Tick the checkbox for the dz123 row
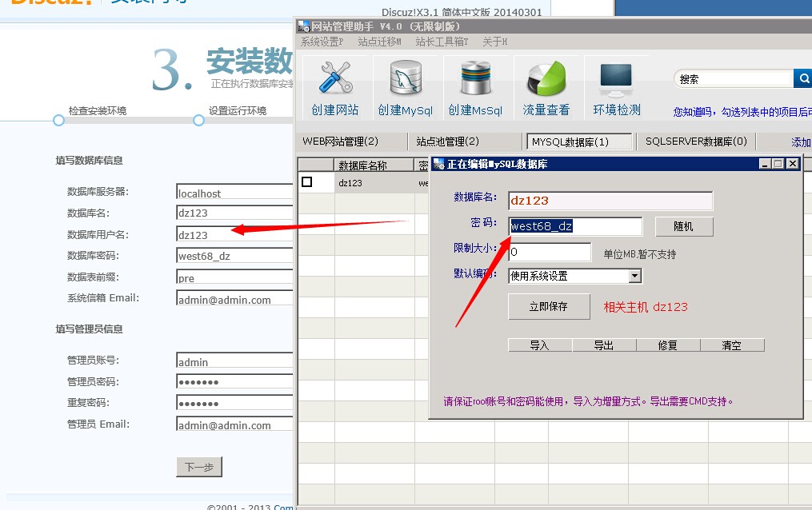Viewport: 812px width, 510px height. [307, 182]
